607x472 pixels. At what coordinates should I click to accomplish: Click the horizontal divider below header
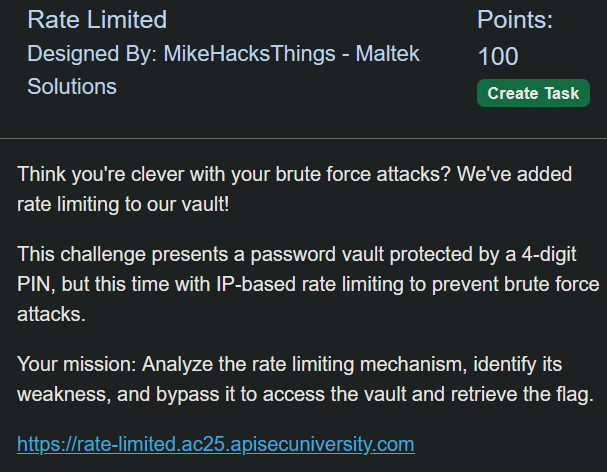pyautogui.click(x=304, y=138)
